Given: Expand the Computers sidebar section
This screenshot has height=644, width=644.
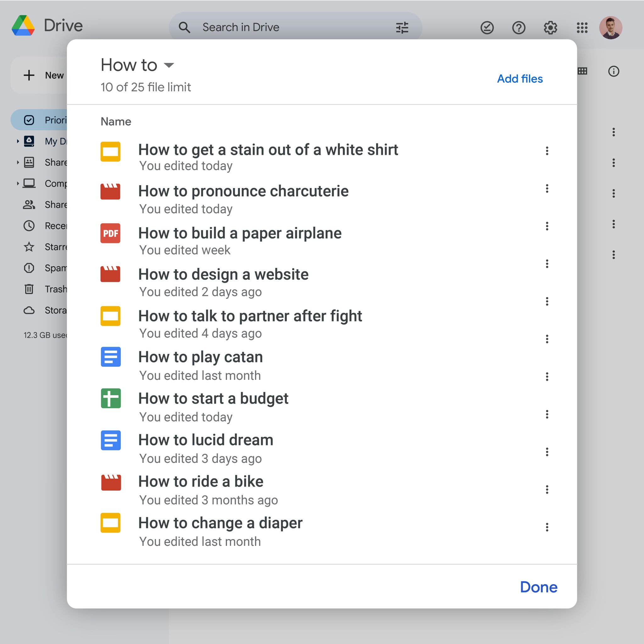Looking at the screenshot, I should (18, 183).
